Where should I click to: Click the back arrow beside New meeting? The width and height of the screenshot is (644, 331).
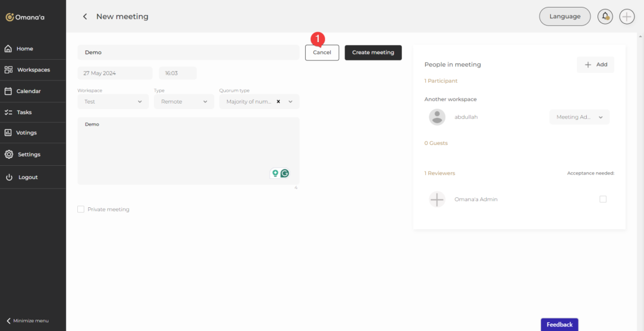(85, 16)
